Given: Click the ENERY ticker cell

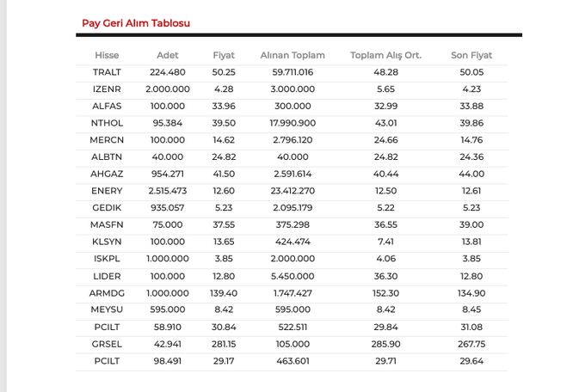Looking at the screenshot, I should point(107,191).
